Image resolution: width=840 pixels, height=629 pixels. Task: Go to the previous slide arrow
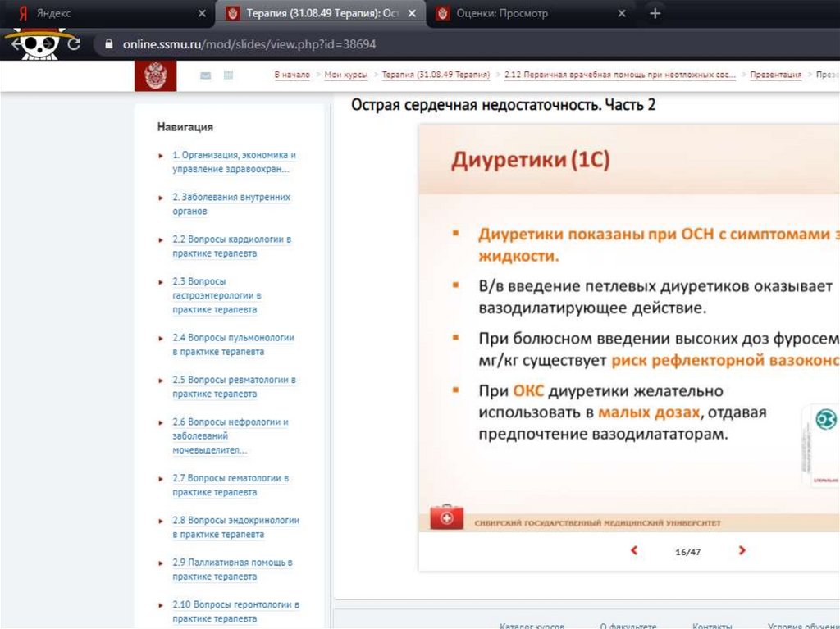pyautogui.click(x=634, y=550)
